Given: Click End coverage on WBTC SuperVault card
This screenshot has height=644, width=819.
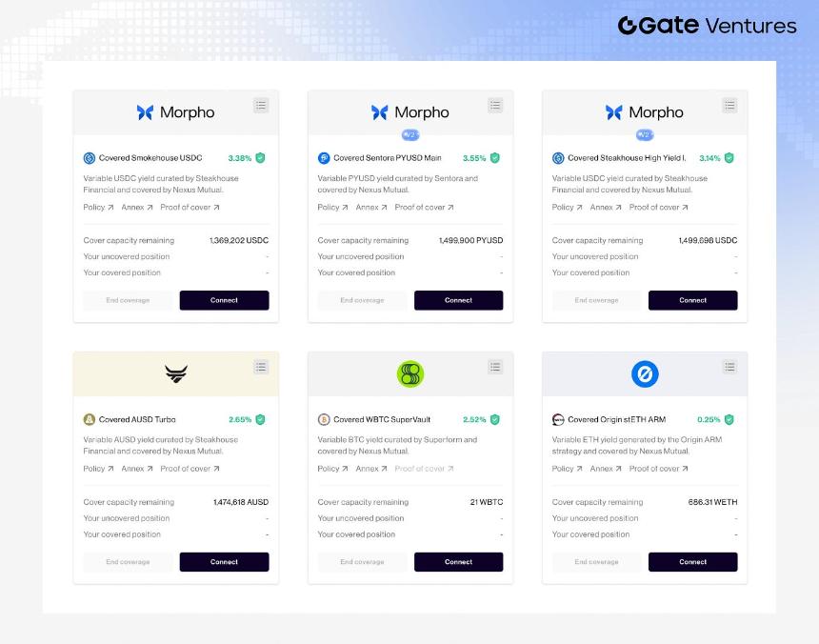Looking at the screenshot, I should coord(362,562).
